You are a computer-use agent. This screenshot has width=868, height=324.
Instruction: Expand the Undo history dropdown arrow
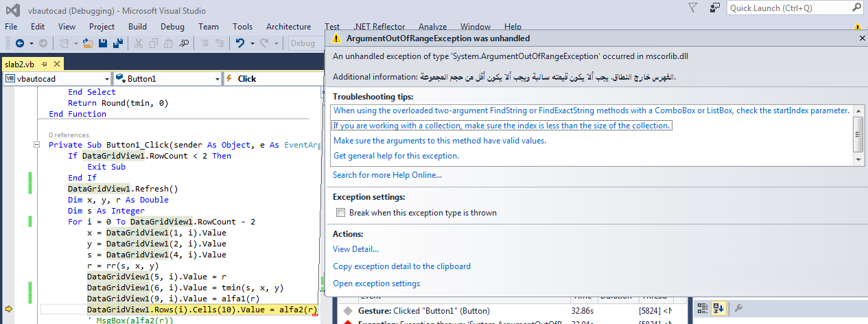click(251, 43)
